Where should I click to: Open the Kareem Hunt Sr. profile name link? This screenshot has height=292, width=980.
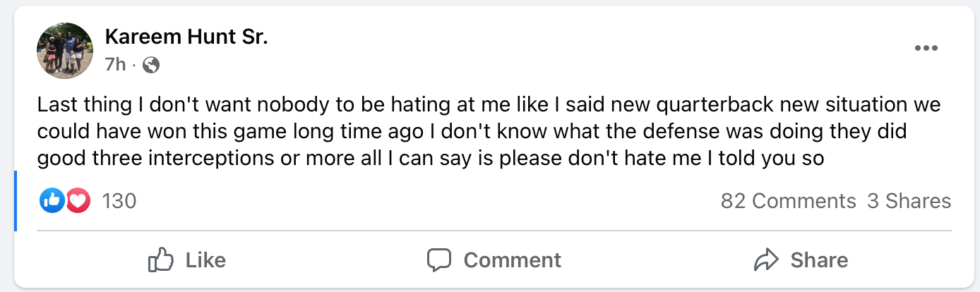[186, 38]
